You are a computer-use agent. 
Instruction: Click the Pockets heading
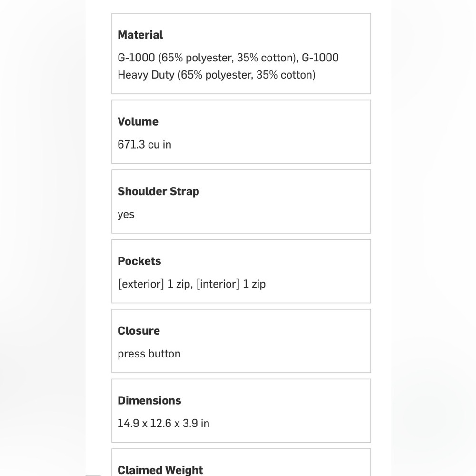139,261
